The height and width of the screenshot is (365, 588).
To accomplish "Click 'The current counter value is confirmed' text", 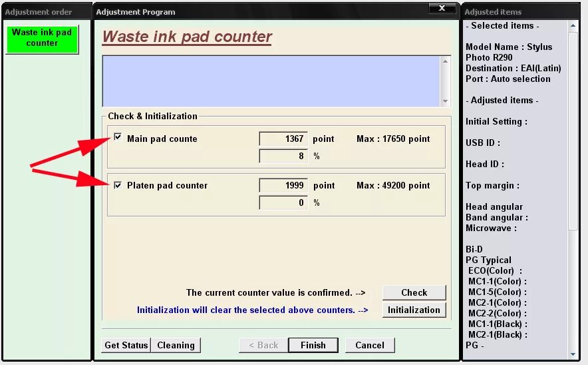I will coord(269,292).
